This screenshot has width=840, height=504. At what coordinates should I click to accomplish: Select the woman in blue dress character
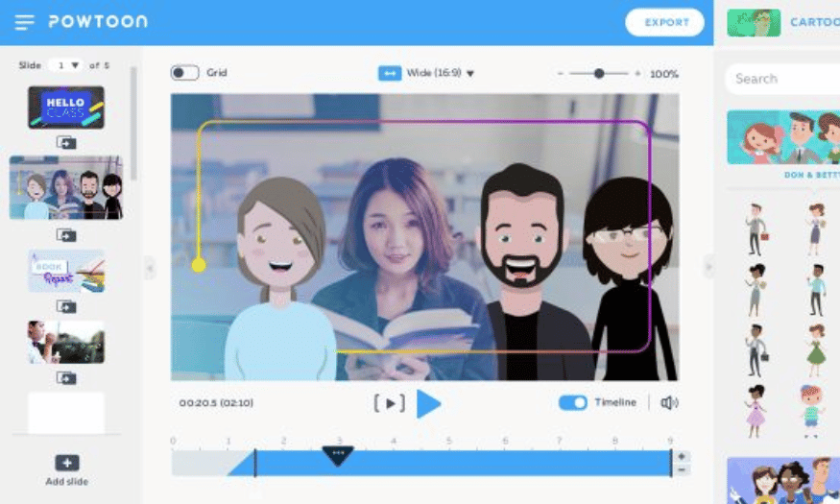(816, 229)
